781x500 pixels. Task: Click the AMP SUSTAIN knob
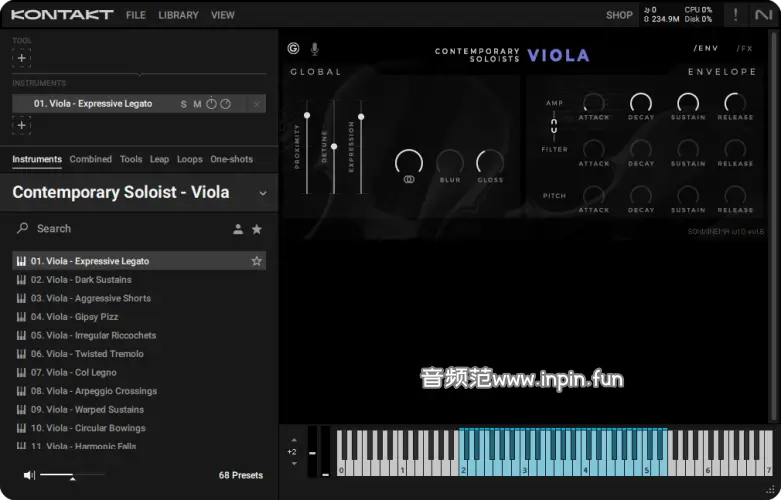(x=688, y=103)
